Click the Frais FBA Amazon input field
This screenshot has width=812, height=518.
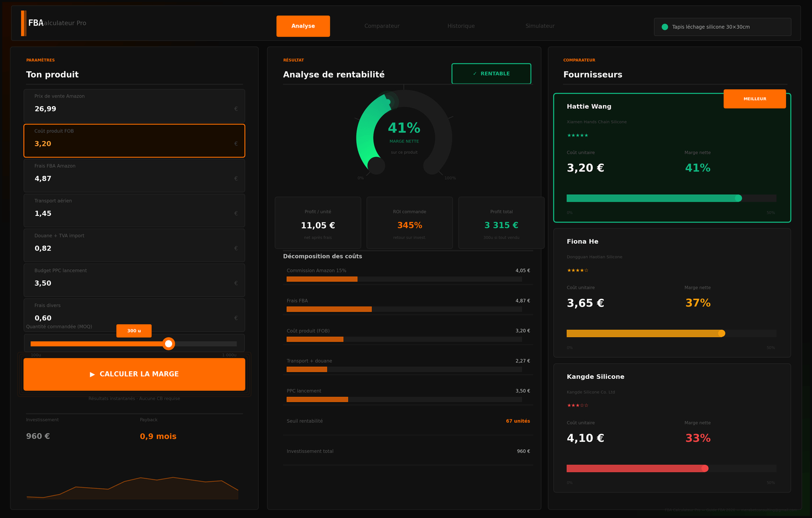tap(134, 175)
